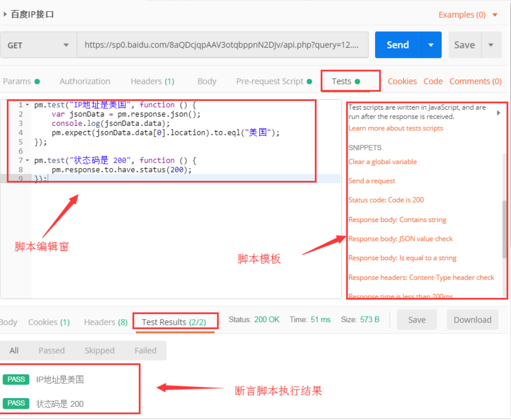The height and width of the screenshot is (420, 511).
Task: Click the Save request button
Action: click(464, 45)
